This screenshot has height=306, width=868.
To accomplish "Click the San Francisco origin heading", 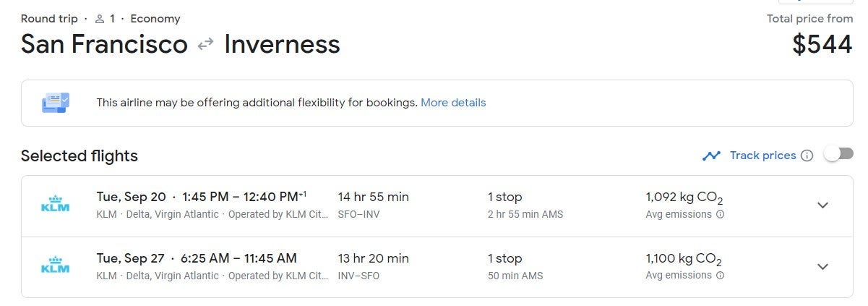I will (104, 44).
